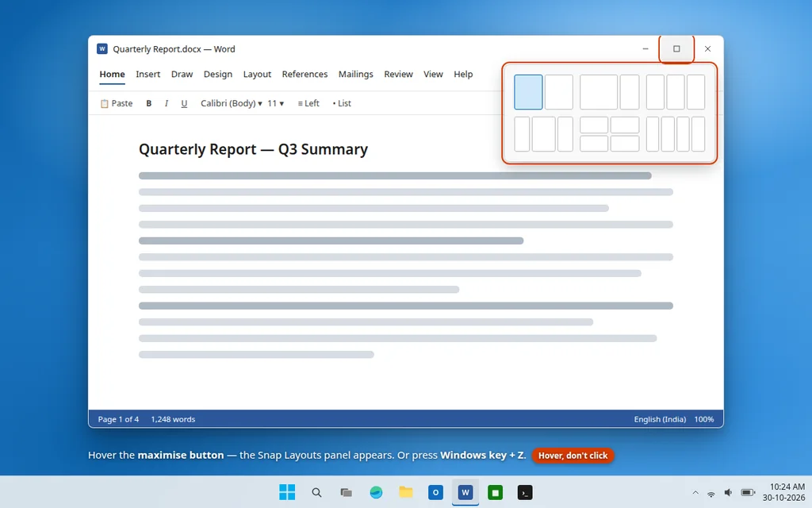
Task: Open Outlook from the taskbar
Action: pos(435,492)
